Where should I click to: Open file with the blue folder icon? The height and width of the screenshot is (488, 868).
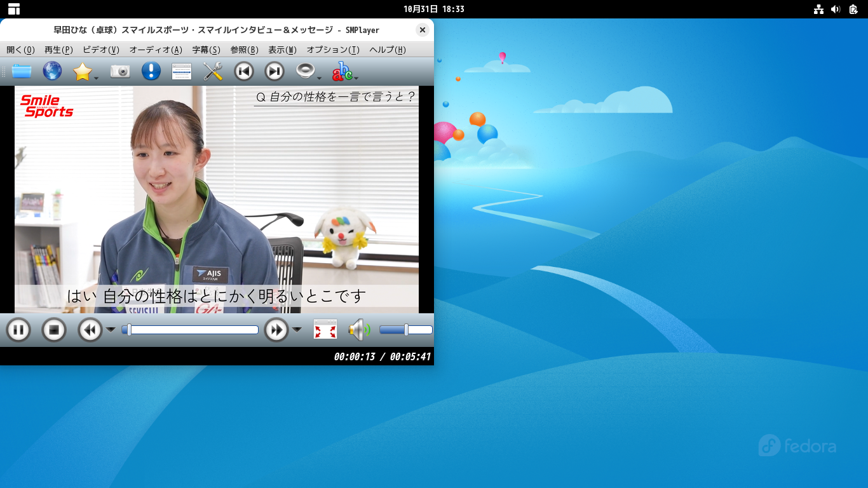tap(21, 71)
